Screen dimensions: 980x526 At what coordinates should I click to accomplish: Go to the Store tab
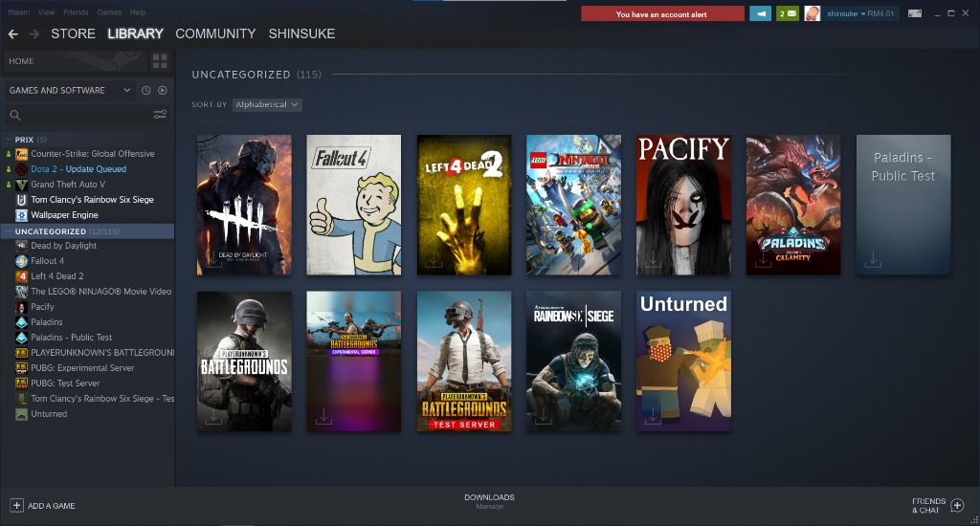(73, 33)
